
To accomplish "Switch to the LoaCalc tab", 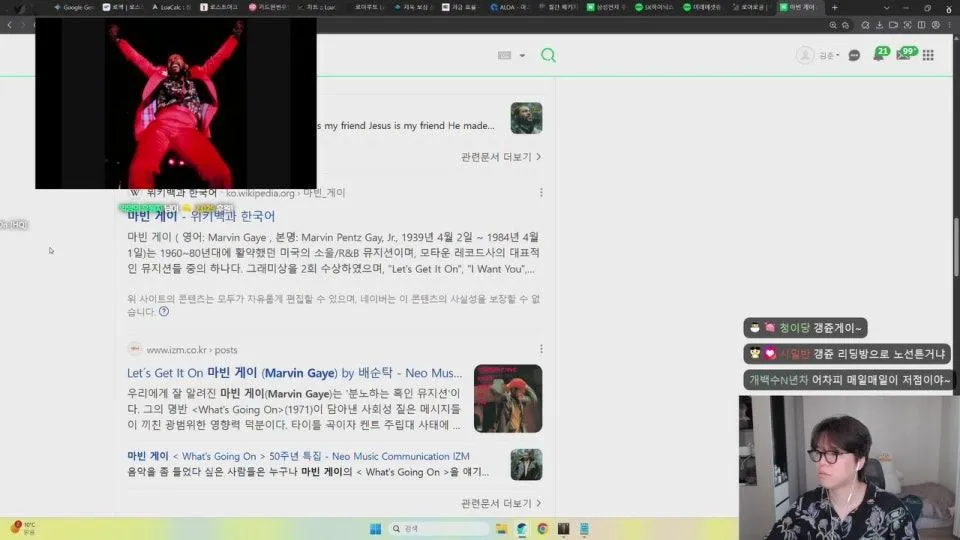I will (171, 7).
